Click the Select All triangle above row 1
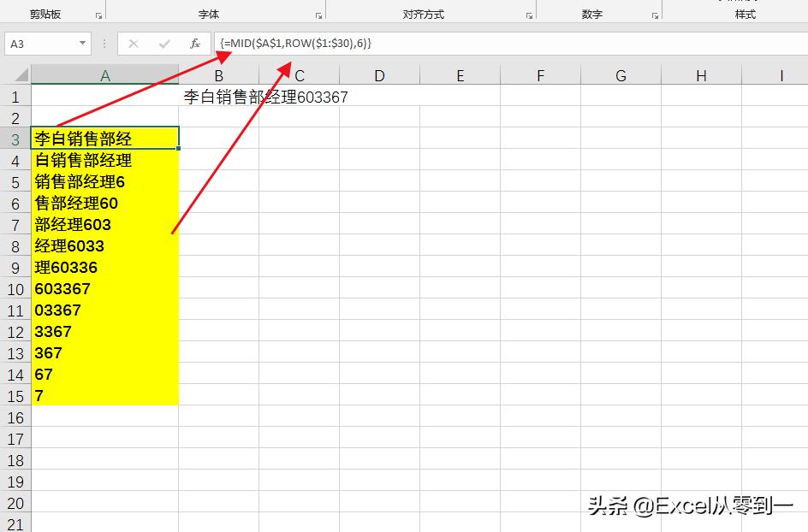Viewport: 808px width, 532px height. (x=19, y=75)
